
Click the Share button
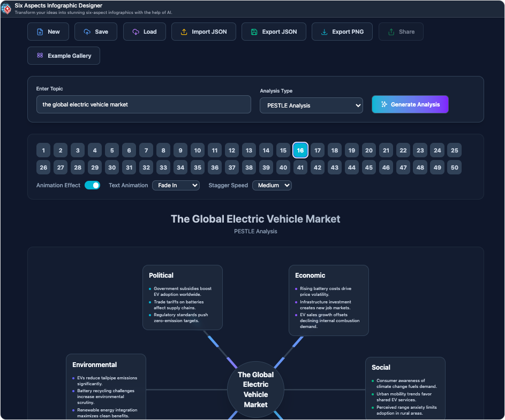tap(401, 32)
